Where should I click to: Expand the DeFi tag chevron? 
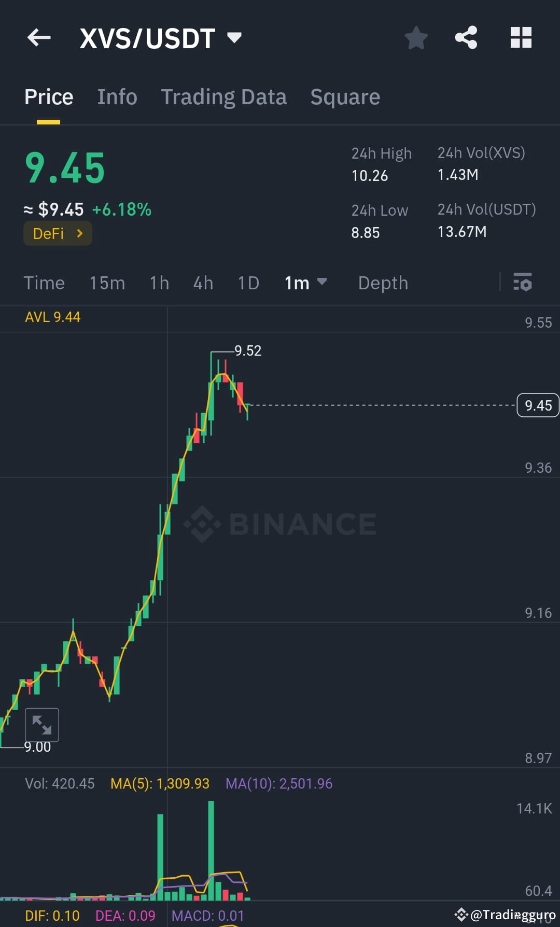click(x=80, y=233)
